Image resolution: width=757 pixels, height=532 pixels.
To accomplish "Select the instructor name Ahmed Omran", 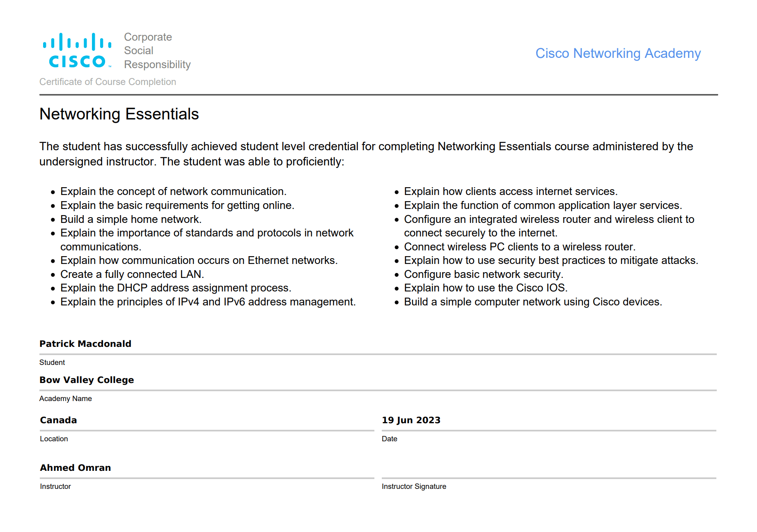I will tap(76, 468).
